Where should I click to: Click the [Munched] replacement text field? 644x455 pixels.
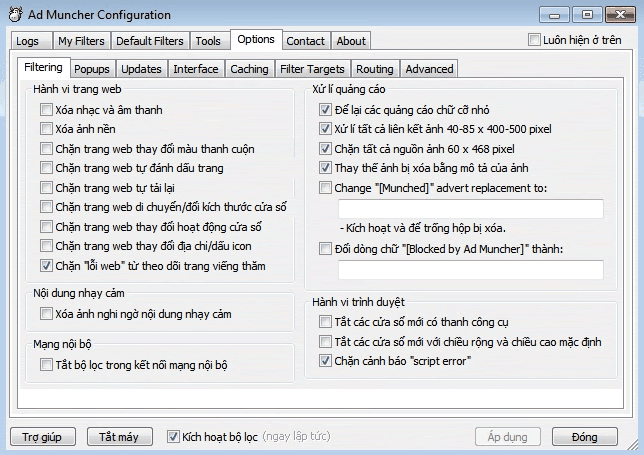[471, 209]
